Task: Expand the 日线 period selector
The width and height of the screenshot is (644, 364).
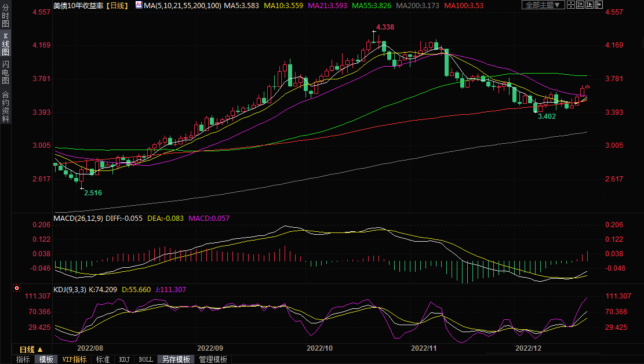Action: point(31,350)
